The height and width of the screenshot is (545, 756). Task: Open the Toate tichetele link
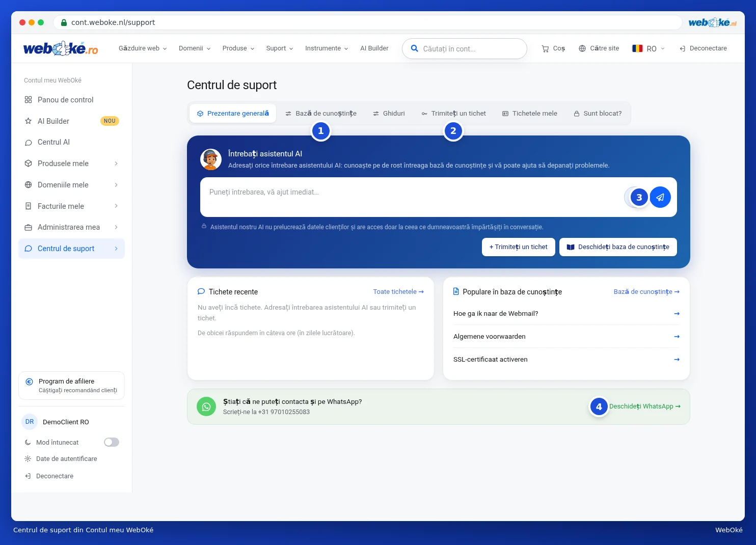(x=398, y=292)
